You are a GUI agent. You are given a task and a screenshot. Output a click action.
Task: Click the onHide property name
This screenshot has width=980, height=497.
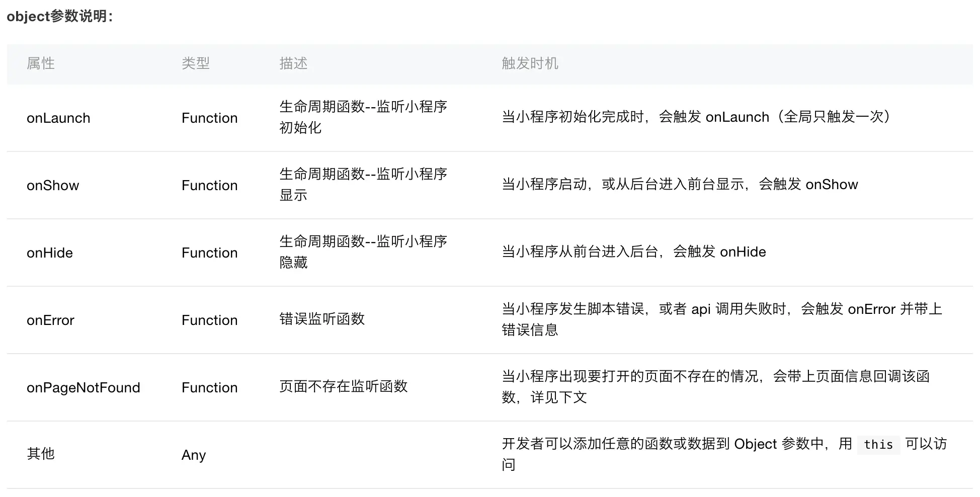pos(50,253)
